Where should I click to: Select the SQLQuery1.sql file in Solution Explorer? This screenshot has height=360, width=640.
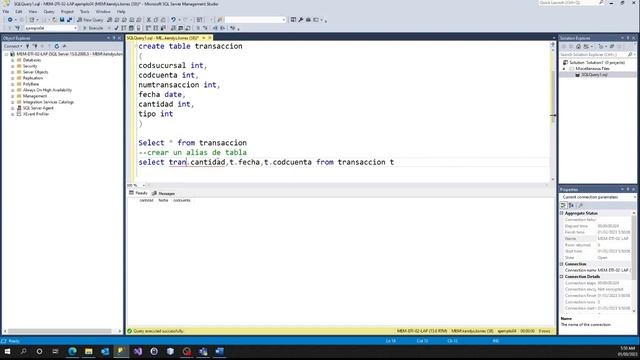(x=594, y=75)
